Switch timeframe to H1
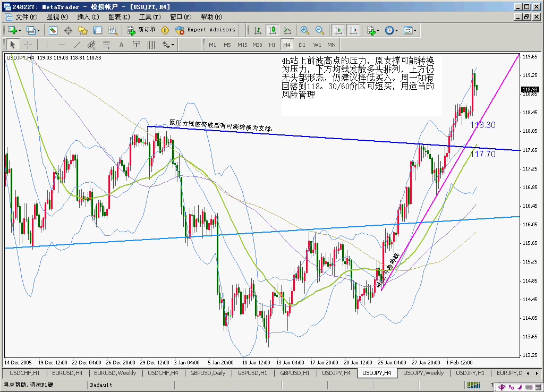 tap(272, 45)
